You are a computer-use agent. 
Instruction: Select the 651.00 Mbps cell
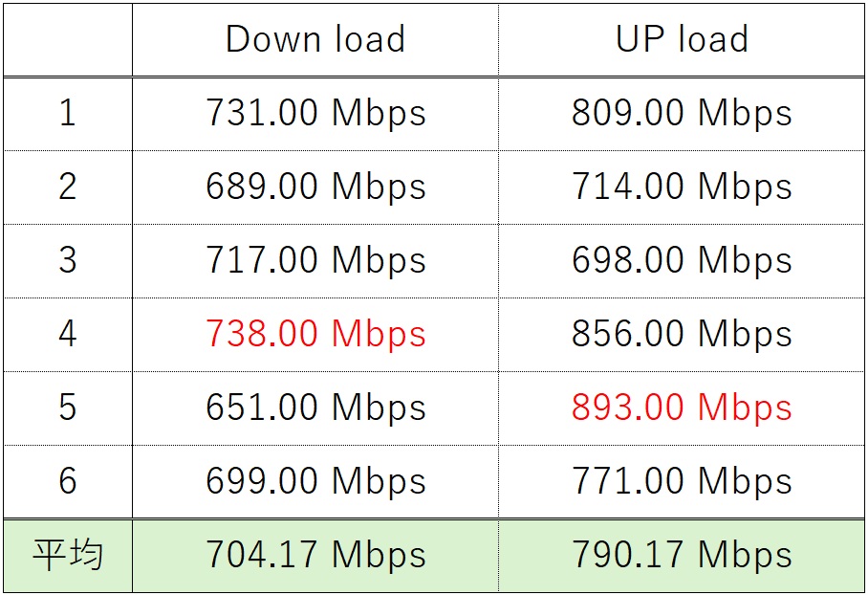315,408
